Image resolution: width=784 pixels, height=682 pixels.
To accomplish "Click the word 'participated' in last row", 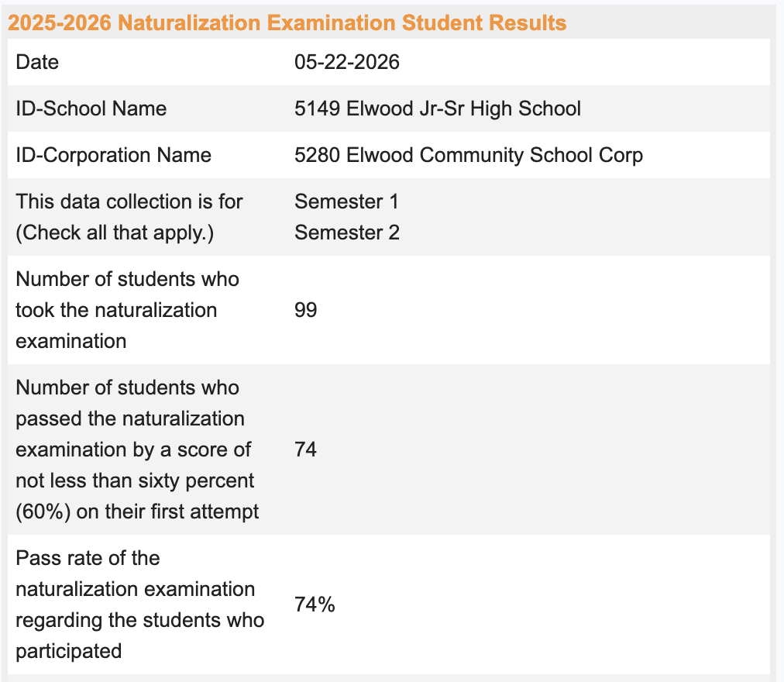I will pyautogui.click(x=68, y=652).
